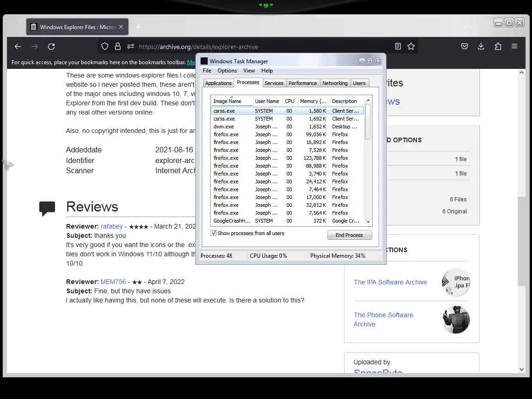The image size is (532, 399).
Task: Select the dwm.exe process row
Action: [x=287, y=127]
